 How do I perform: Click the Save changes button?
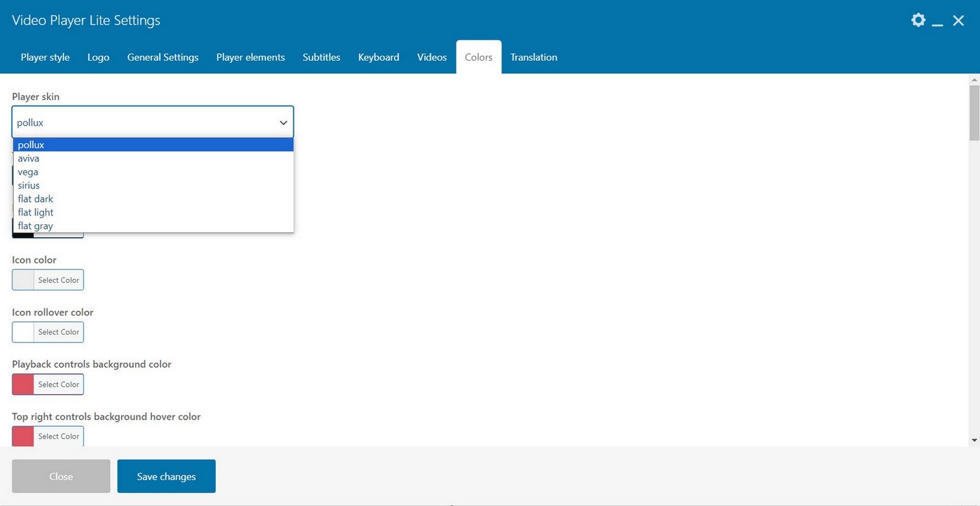coord(167,476)
